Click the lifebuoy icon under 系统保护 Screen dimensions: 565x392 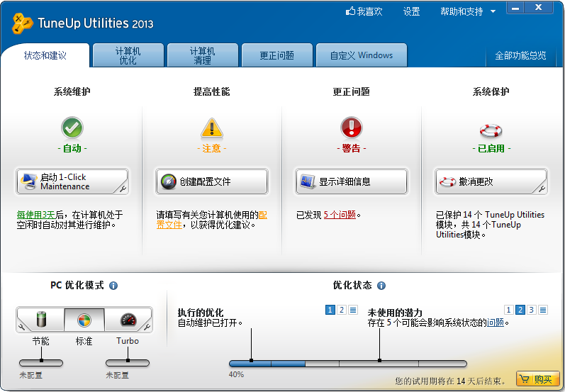click(491, 130)
